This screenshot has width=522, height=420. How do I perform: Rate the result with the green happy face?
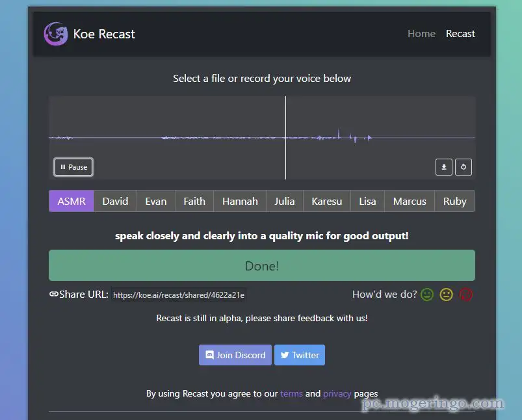tap(427, 295)
